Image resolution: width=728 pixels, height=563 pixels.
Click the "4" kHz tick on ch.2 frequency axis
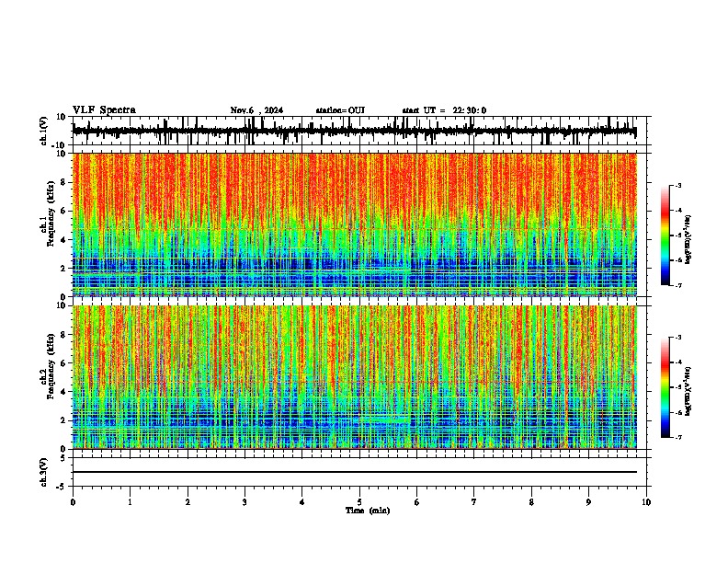point(64,392)
